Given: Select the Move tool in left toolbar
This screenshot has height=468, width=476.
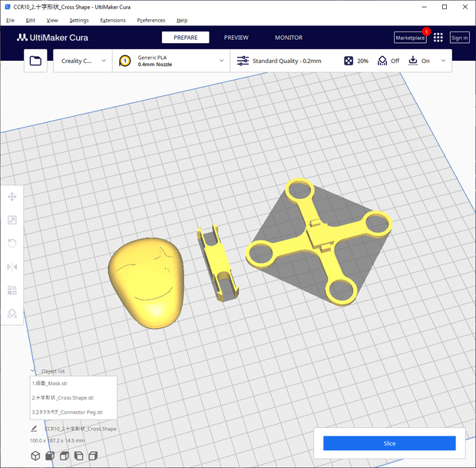Looking at the screenshot, I should point(12,197).
